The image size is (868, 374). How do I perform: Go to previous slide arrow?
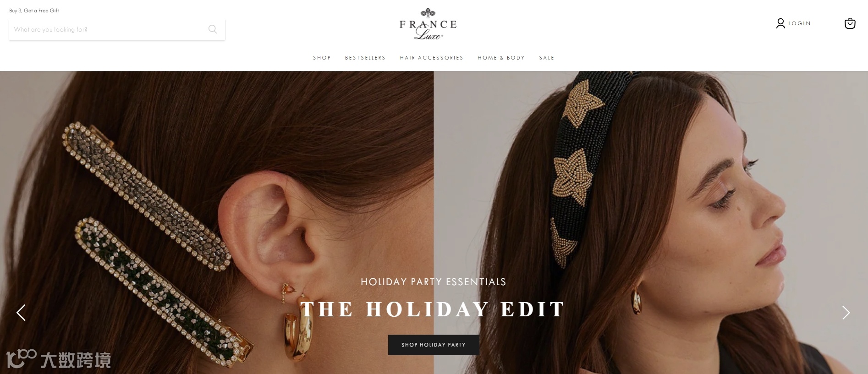tap(21, 313)
